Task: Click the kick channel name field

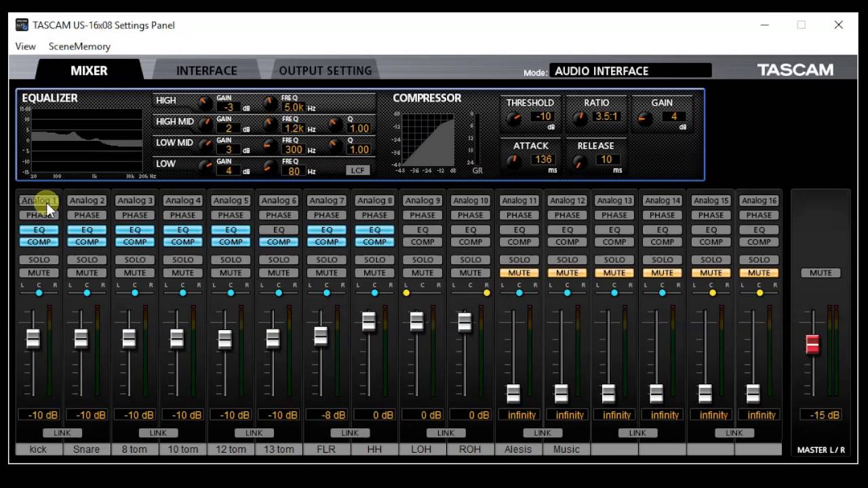Action: point(39,449)
